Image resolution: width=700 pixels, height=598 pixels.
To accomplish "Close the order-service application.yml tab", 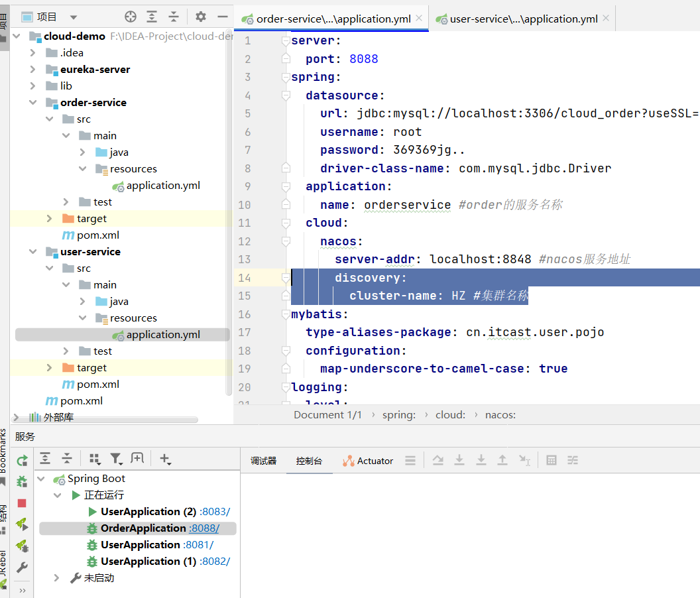I will click(419, 19).
